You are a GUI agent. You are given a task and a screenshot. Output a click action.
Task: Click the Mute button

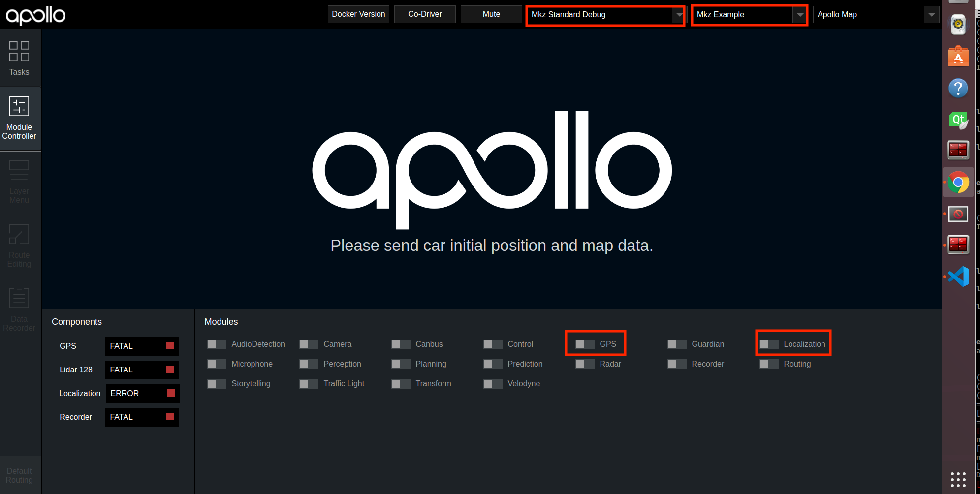[x=491, y=14]
